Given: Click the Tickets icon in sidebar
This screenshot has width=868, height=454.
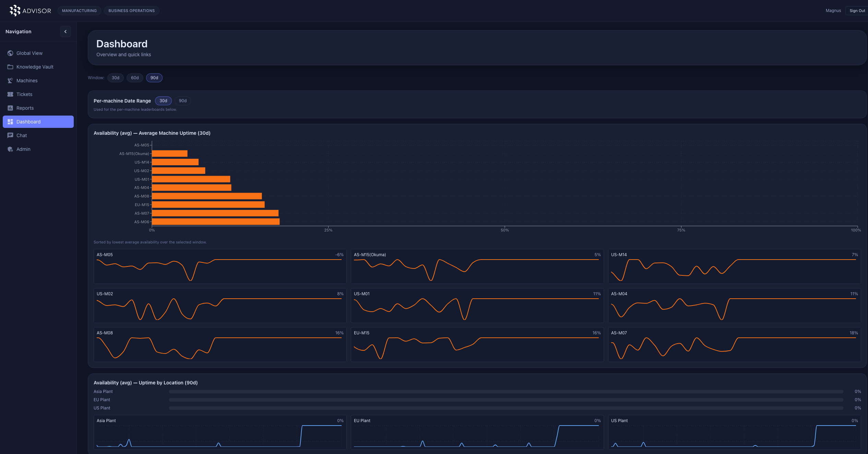Looking at the screenshot, I should pos(10,94).
